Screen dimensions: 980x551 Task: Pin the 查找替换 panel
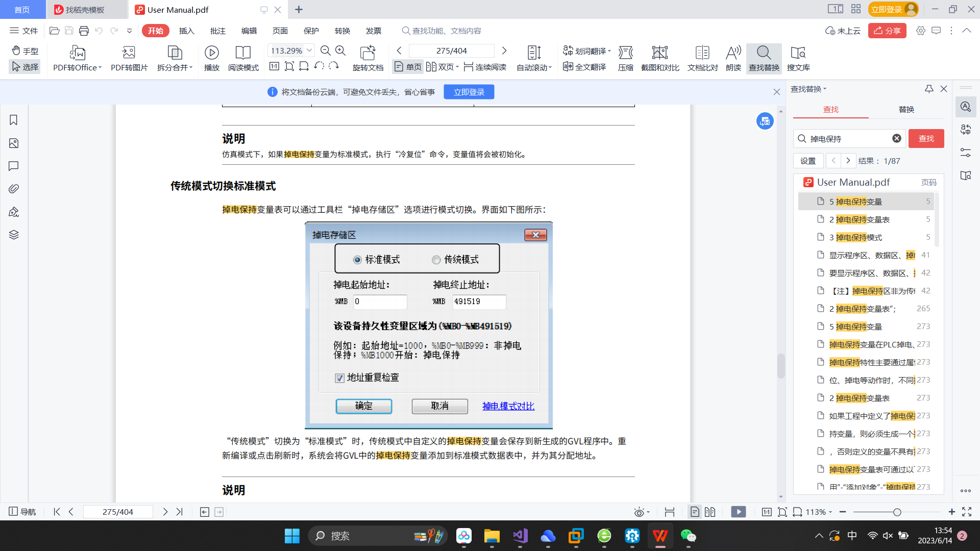click(x=929, y=89)
